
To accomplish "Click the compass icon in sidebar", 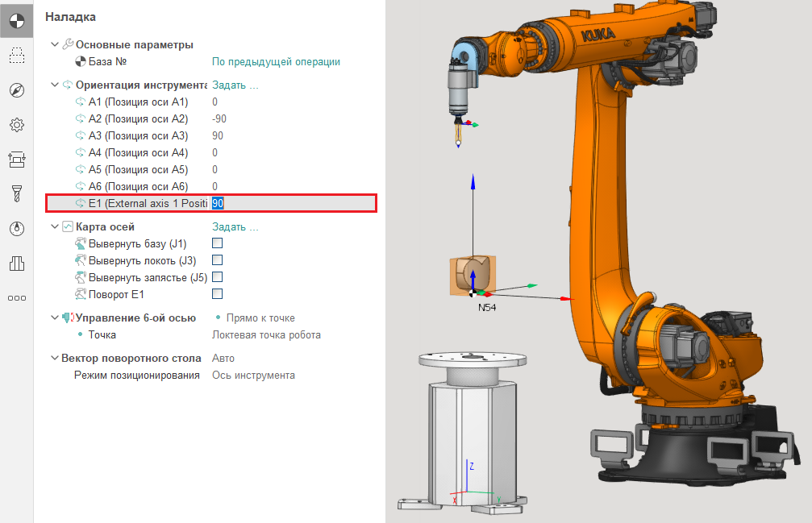I will point(16,89).
